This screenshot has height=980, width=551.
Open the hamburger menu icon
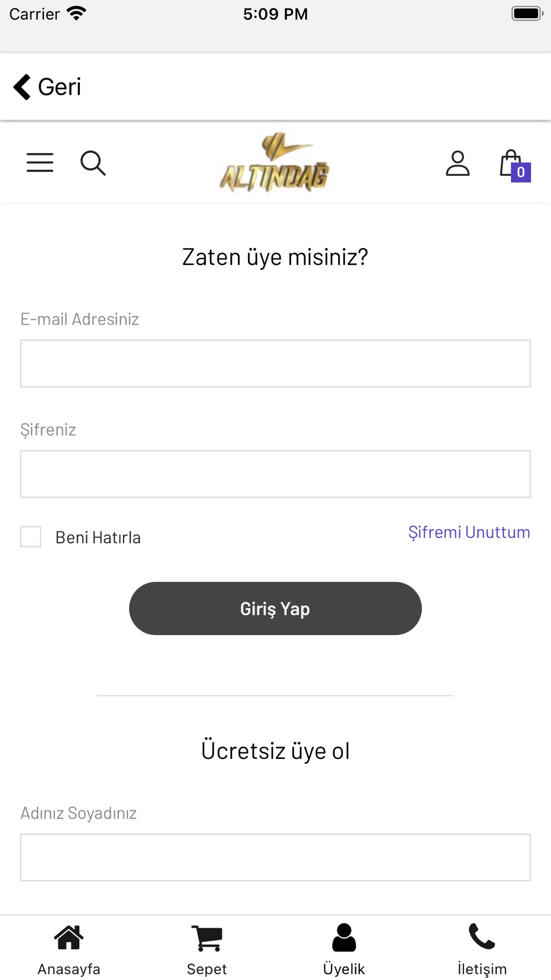tap(40, 163)
